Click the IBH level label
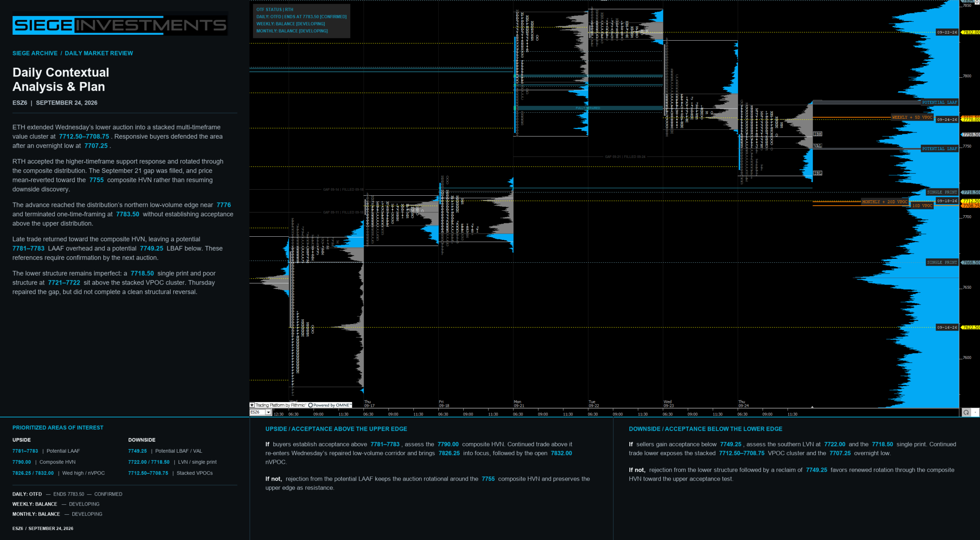 pyautogui.click(x=818, y=134)
